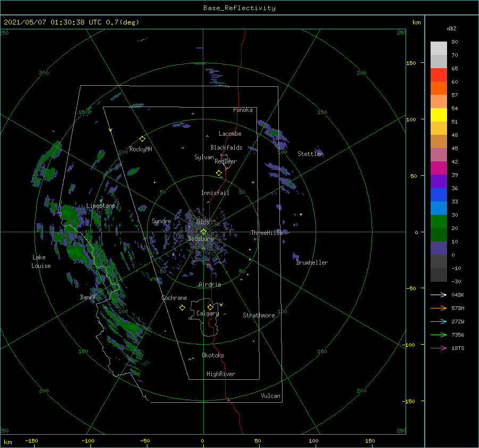Click the Base_Reflectivity title text
This screenshot has height=448, width=479.
240,8
